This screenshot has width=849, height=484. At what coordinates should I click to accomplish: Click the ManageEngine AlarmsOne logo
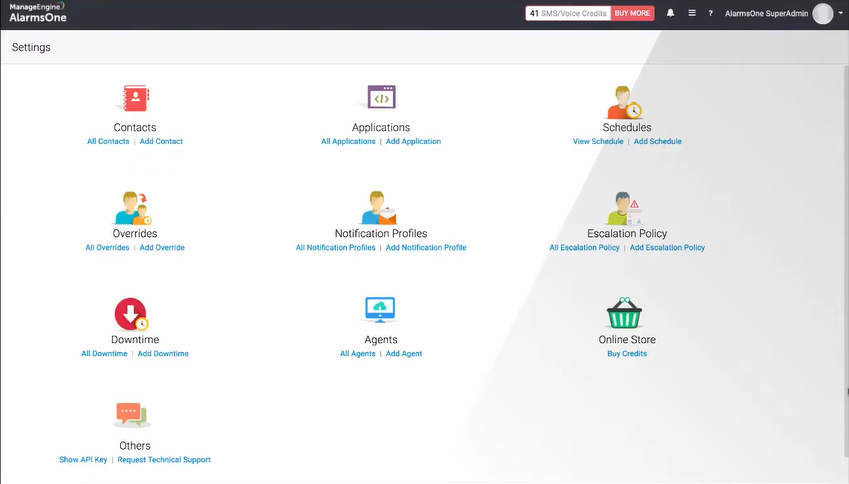37,12
